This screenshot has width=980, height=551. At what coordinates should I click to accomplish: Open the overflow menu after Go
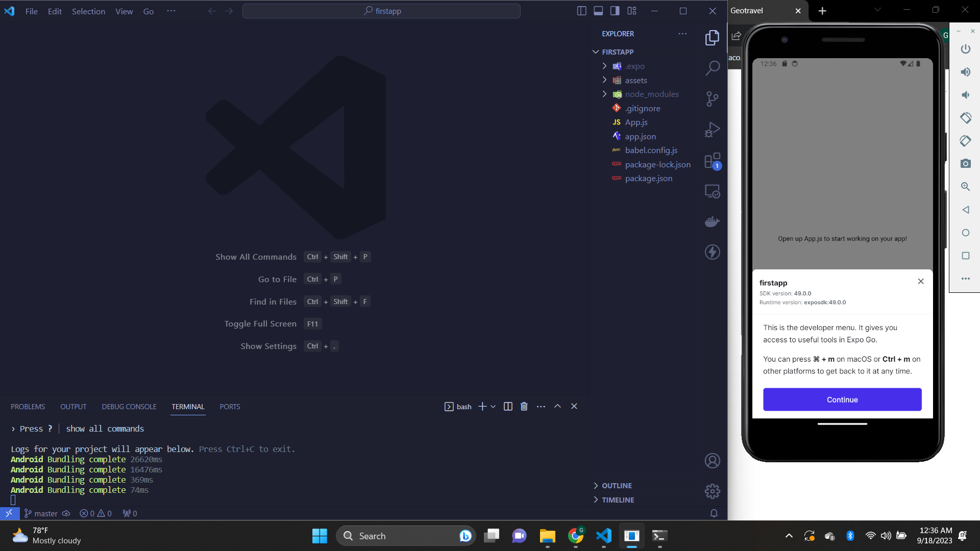(171, 11)
